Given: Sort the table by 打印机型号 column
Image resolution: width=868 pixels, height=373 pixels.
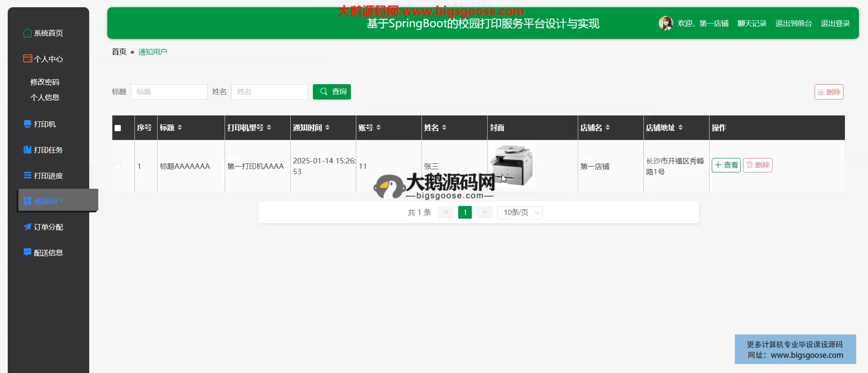Looking at the screenshot, I should click(x=269, y=128).
